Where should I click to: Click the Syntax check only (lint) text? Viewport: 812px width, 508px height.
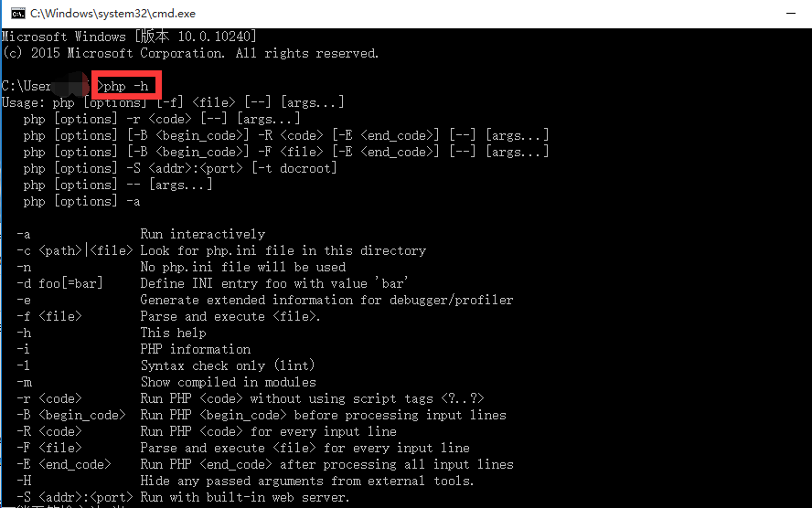(228, 366)
